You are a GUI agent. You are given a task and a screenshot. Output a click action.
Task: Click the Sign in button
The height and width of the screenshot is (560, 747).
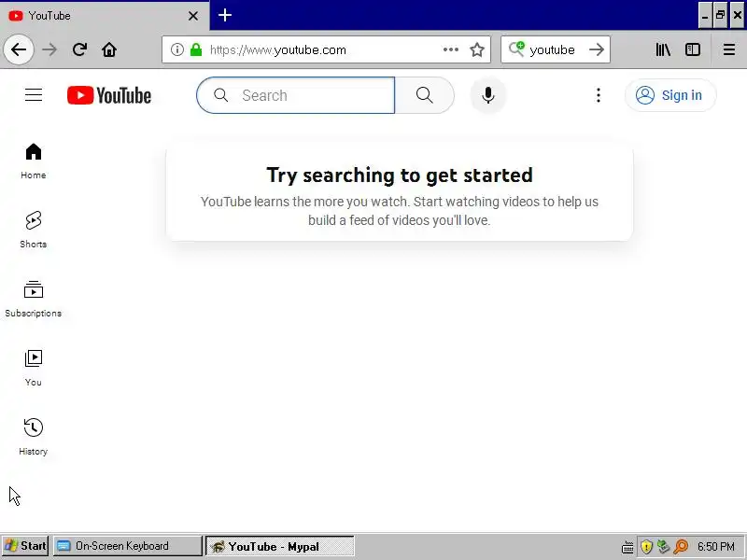[x=670, y=95]
